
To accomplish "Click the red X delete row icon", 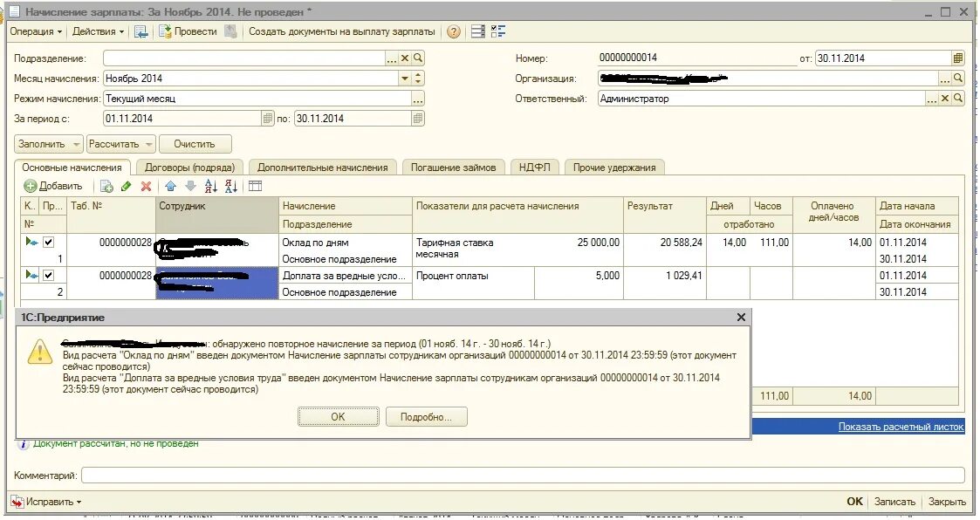I will click(147, 186).
